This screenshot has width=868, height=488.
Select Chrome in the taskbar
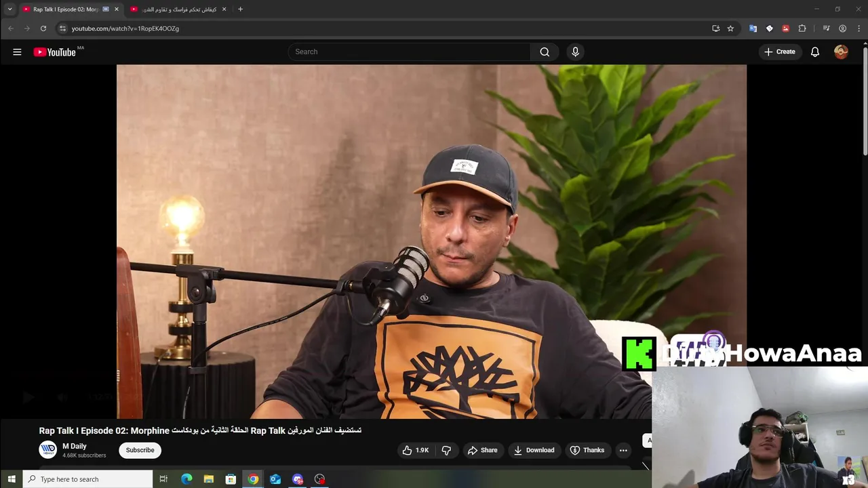coord(253,479)
